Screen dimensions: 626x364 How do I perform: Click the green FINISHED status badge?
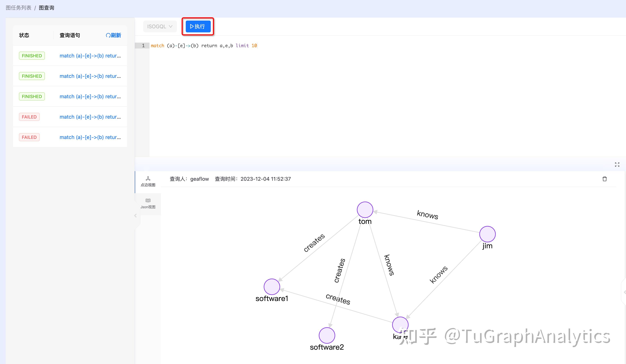tap(32, 56)
